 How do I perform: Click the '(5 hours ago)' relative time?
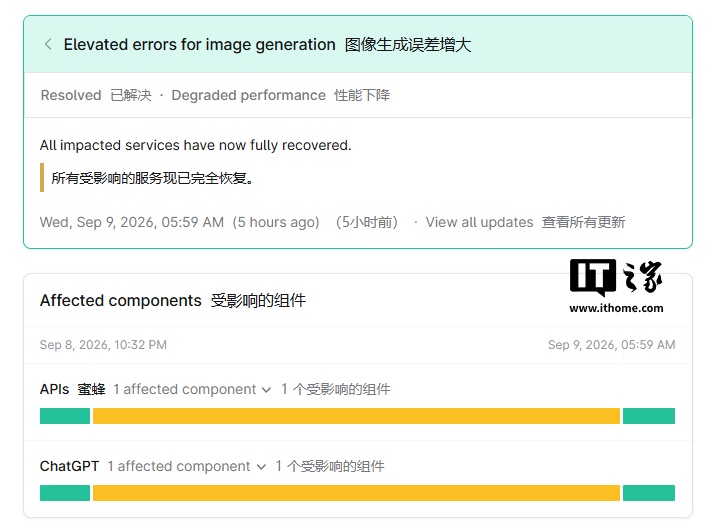276,222
